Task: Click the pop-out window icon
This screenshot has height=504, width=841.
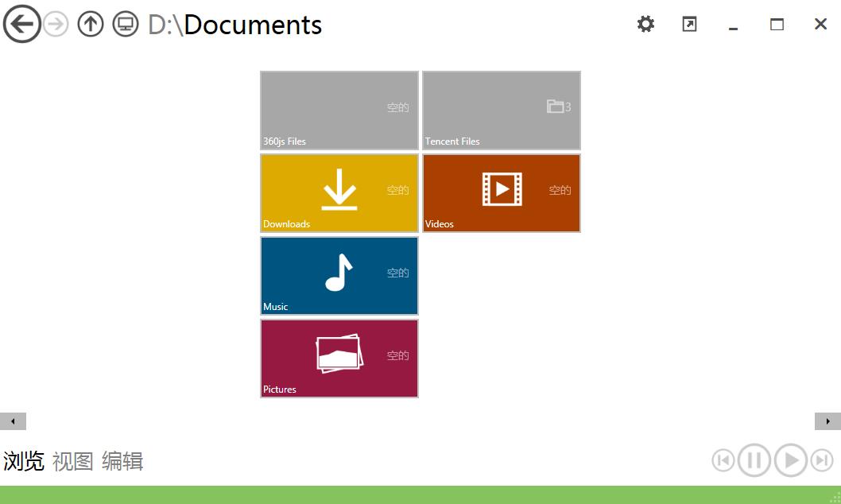Action: (689, 24)
